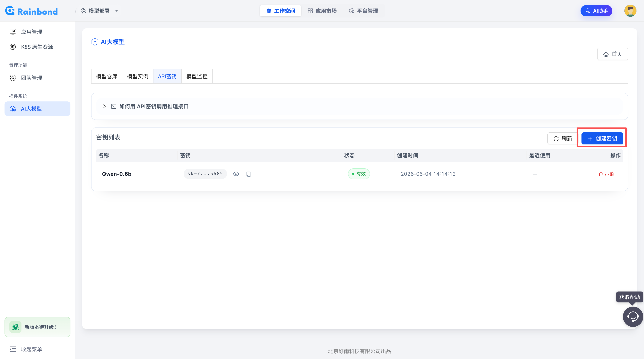This screenshot has height=359, width=644.
Task: Select the API密钥 tab
Action: [x=167, y=76]
